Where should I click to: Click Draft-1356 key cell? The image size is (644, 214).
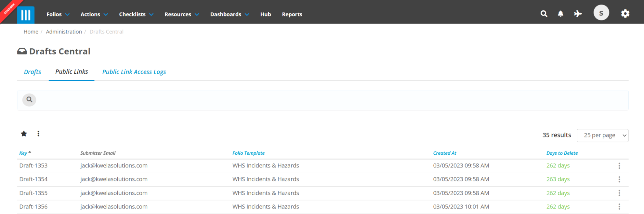pyautogui.click(x=33, y=207)
